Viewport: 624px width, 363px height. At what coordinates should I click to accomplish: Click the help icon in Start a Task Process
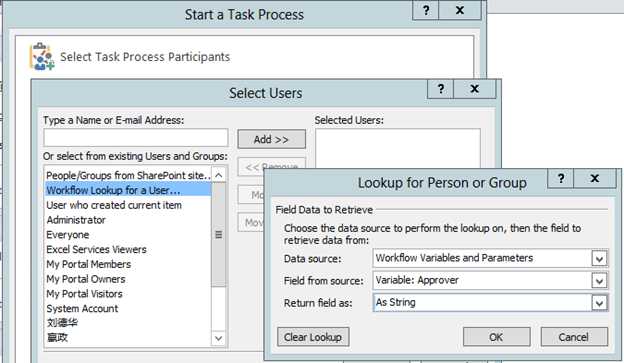click(426, 10)
